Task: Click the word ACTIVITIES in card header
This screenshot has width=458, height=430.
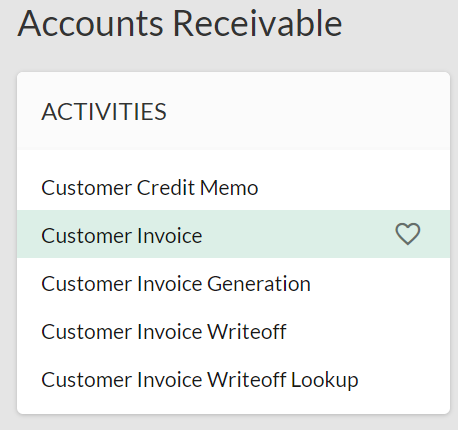Action: 104,112
